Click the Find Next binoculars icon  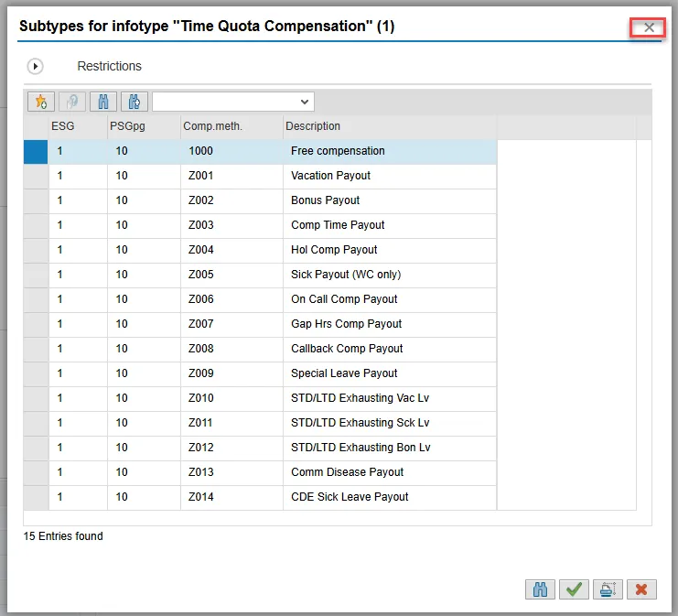tap(134, 102)
